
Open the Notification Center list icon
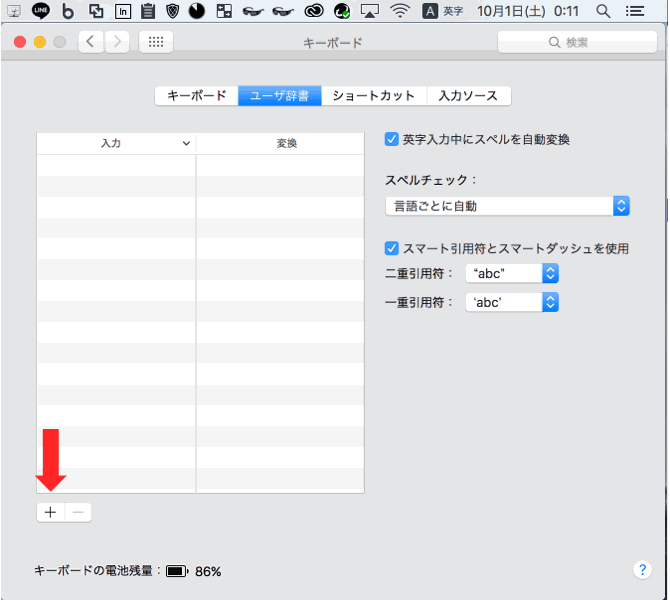(x=635, y=11)
